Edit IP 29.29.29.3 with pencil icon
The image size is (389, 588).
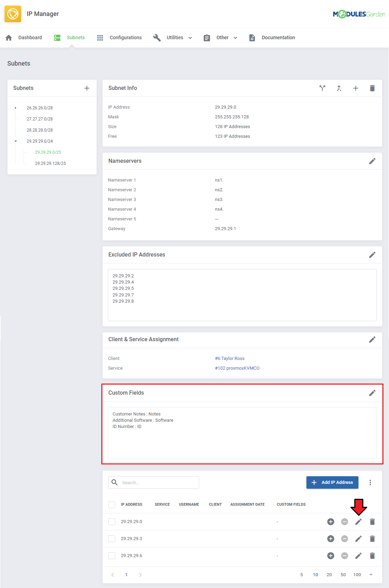[x=358, y=539]
